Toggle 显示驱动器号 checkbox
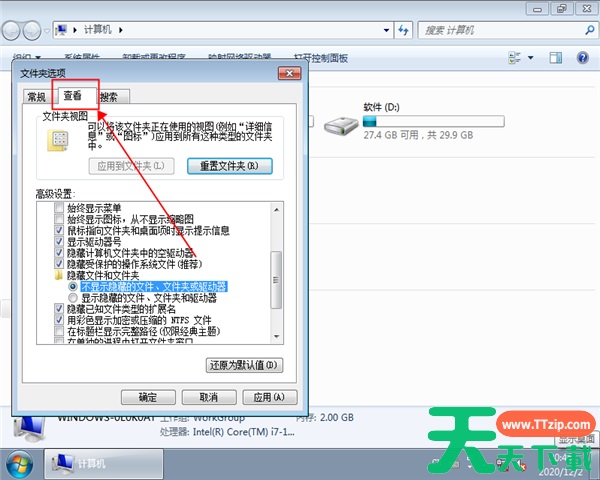This screenshot has height=480, width=600. (59, 242)
